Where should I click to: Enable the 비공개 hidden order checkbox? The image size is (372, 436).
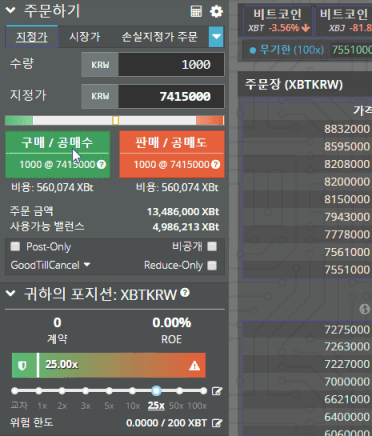[x=212, y=246]
